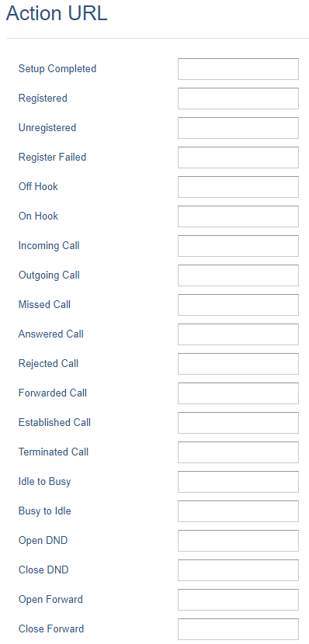Click the Setup Completed URL field
The image size is (309, 644).
coord(238,69)
